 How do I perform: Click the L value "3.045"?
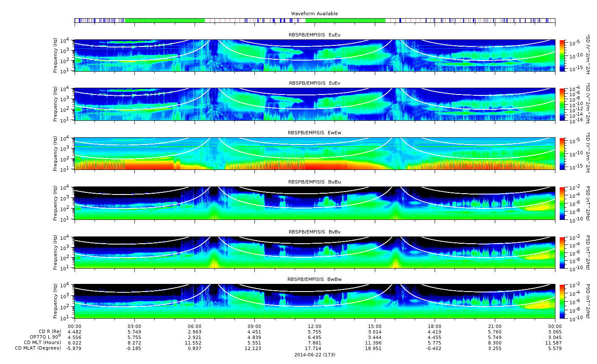point(555,337)
